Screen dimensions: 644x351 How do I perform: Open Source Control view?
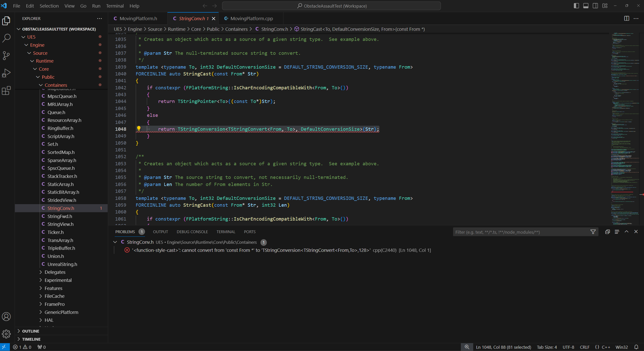click(x=6, y=56)
